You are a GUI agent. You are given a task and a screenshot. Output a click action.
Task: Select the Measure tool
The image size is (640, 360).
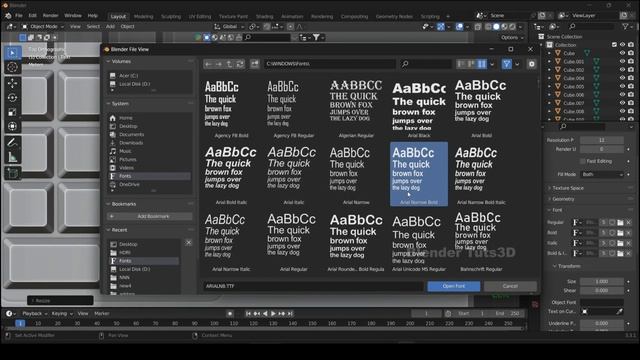pos(12,157)
